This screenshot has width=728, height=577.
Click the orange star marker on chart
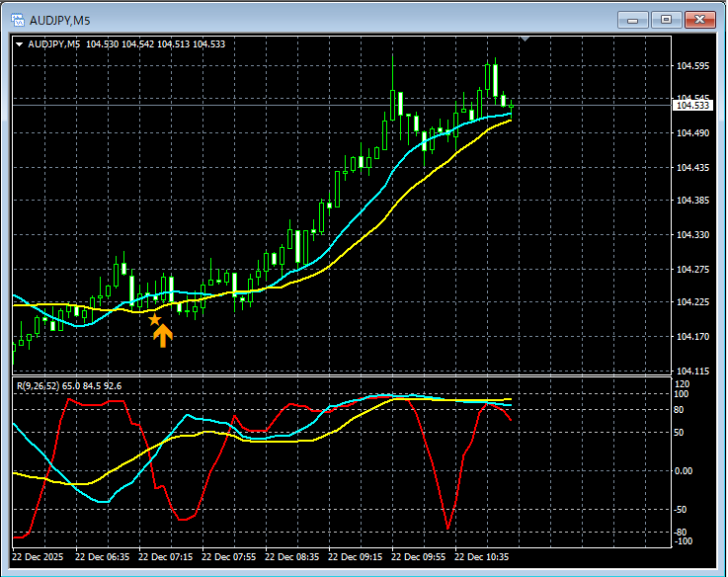pyautogui.click(x=154, y=319)
